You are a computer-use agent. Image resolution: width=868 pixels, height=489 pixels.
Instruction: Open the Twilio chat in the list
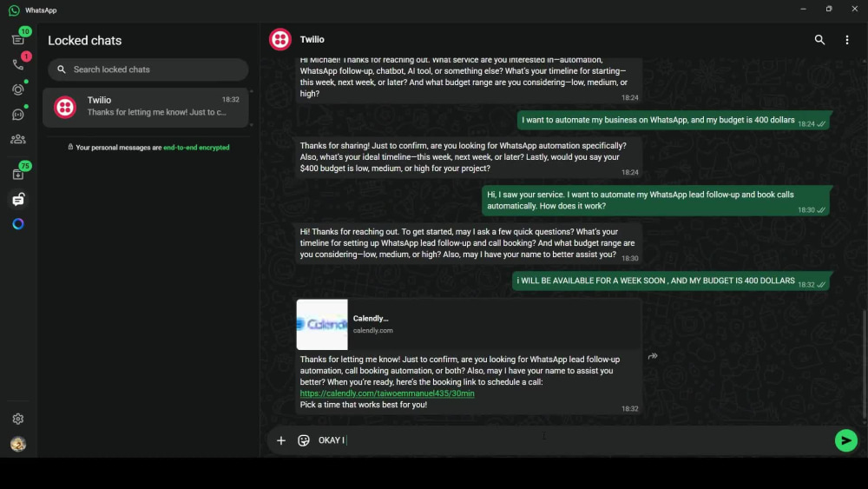click(x=146, y=106)
